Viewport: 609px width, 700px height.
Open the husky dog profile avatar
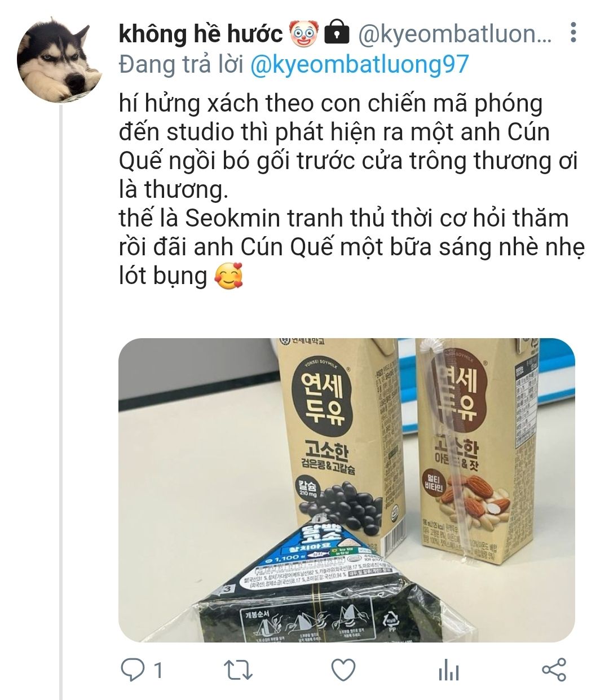tap(60, 60)
